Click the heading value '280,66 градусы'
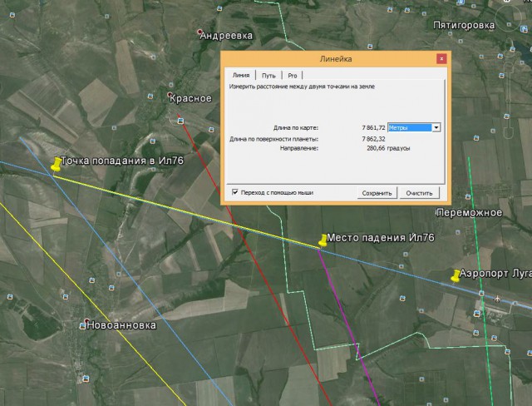 [x=388, y=148]
